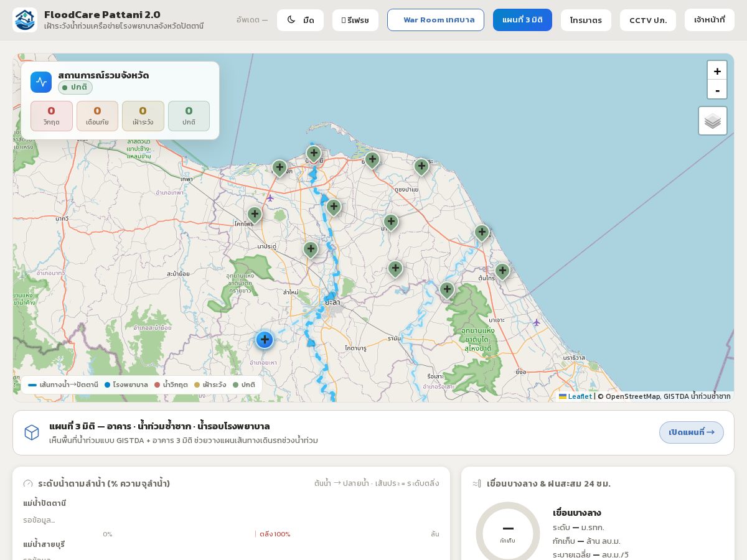Click the แม่น้ำสายบุรี river label

pyautogui.click(x=44, y=544)
